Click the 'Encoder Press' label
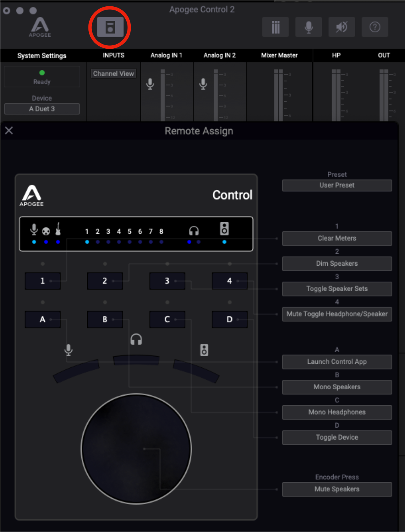This screenshot has width=405, height=532. pos(337,477)
